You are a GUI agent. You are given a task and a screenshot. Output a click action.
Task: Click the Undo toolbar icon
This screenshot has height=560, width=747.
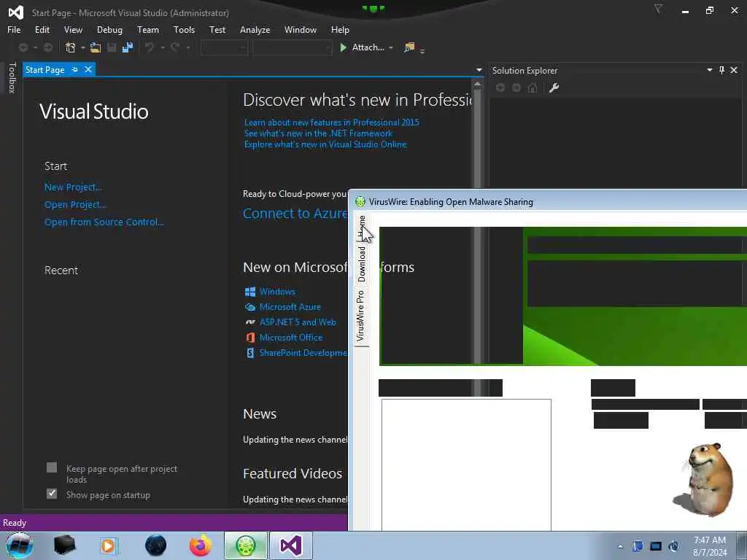pyautogui.click(x=150, y=47)
